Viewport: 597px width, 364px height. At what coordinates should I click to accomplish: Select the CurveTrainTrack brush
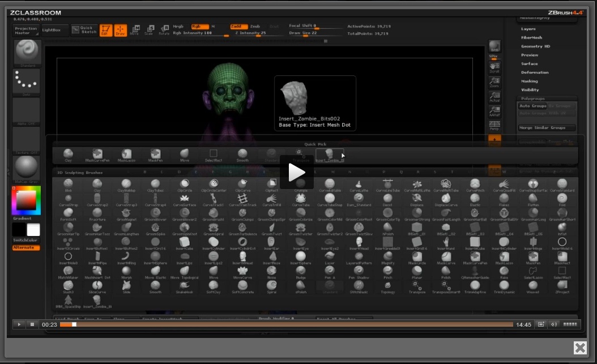[x=242, y=200]
